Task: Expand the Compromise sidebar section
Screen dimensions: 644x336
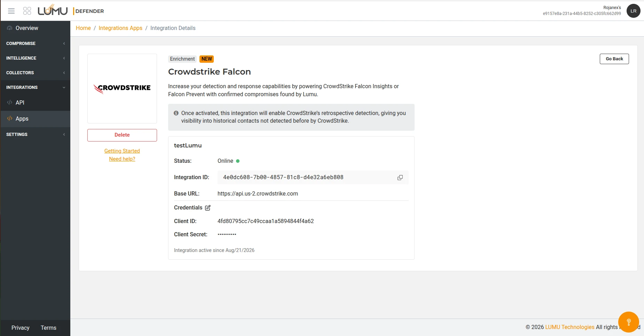Action: point(35,44)
